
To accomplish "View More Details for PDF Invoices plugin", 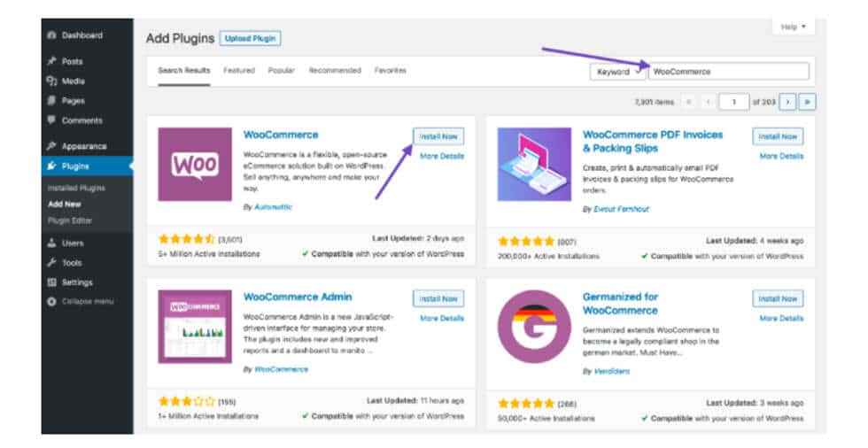I will pos(781,157).
